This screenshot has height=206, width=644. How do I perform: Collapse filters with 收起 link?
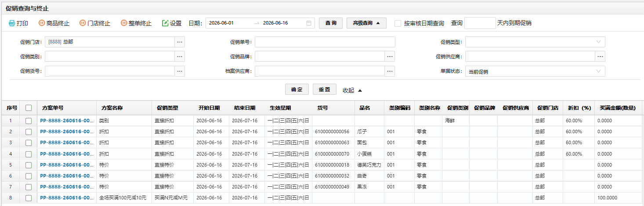coord(352,90)
